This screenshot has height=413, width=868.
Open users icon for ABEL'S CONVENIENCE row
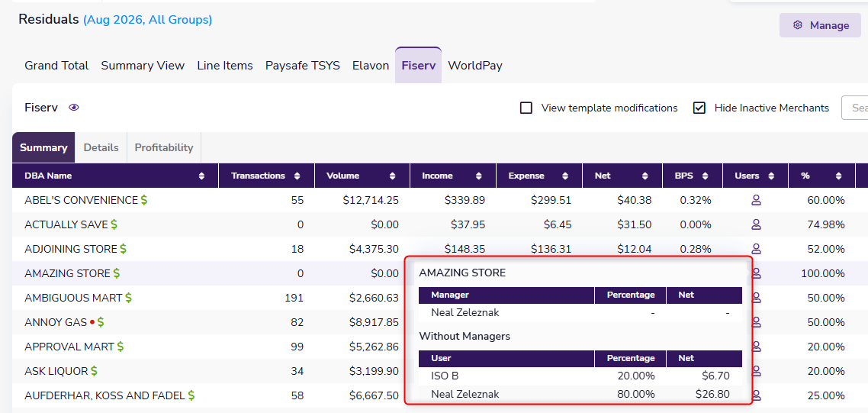756,200
